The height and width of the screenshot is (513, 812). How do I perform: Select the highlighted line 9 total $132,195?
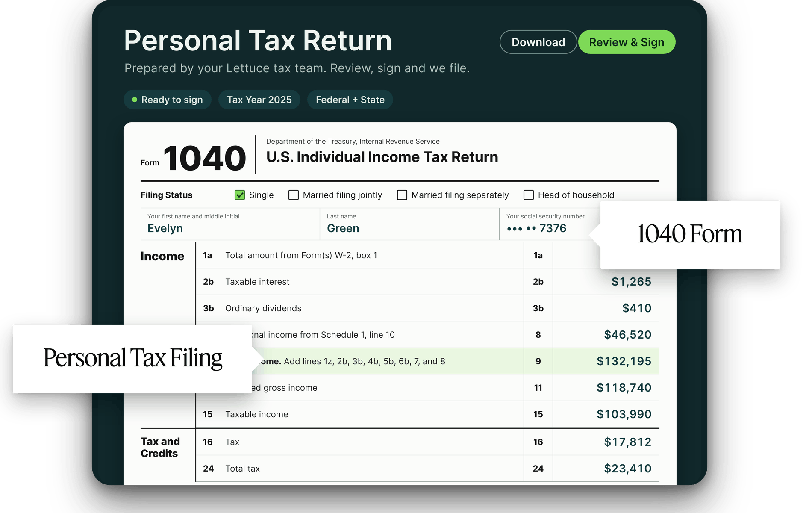pyautogui.click(x=624, y=361)
